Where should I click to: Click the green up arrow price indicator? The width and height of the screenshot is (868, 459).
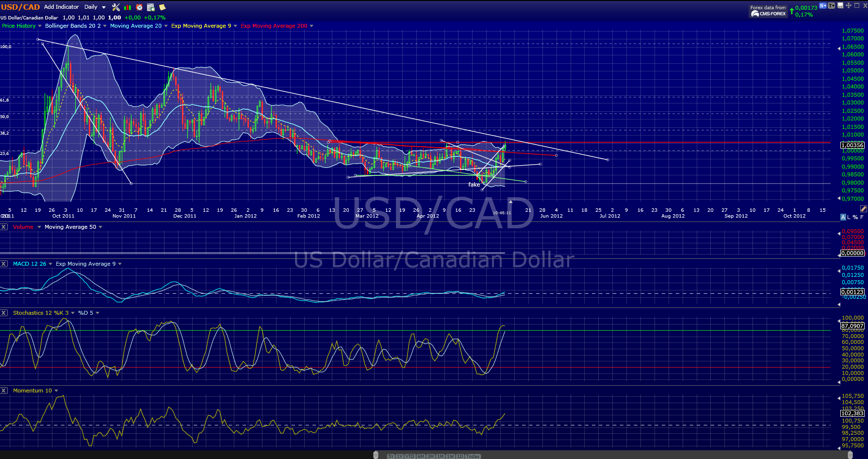pos(792,11)
